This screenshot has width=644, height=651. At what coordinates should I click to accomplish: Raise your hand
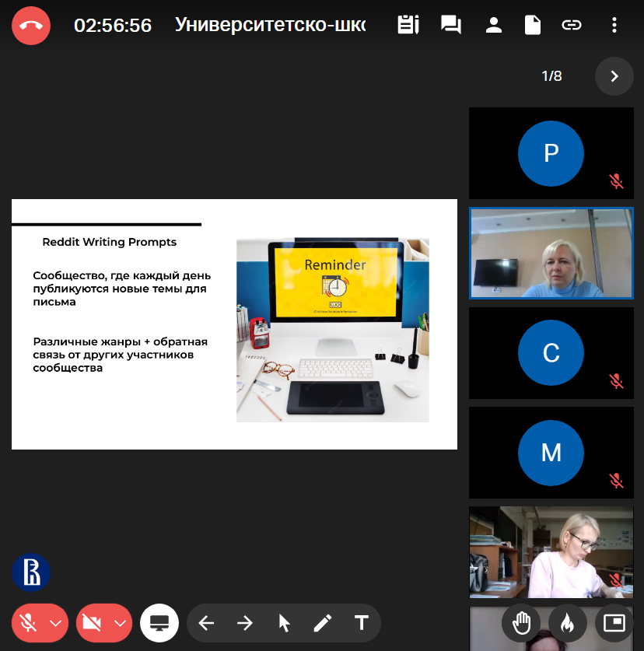click(521, 623)
